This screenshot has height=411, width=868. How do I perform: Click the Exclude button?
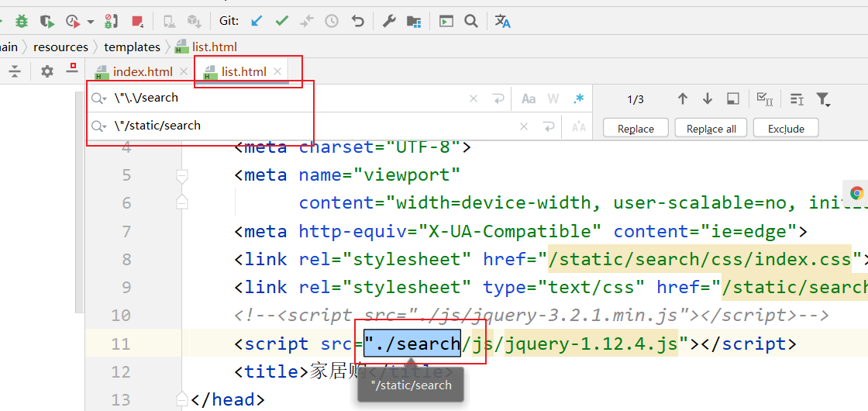tap(786, 129)
